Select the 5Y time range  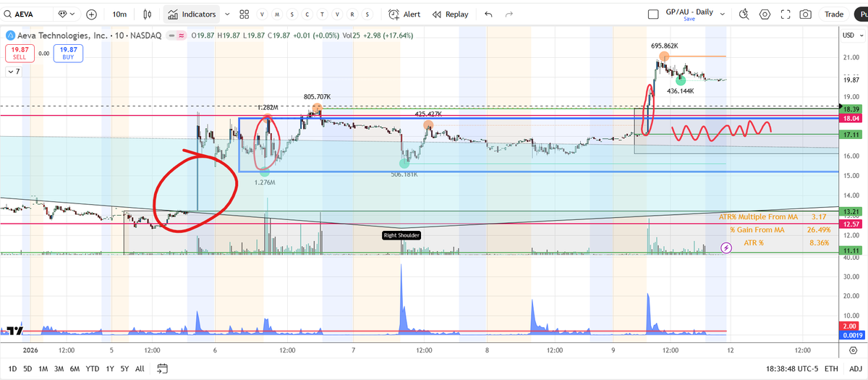coord(124,368)
